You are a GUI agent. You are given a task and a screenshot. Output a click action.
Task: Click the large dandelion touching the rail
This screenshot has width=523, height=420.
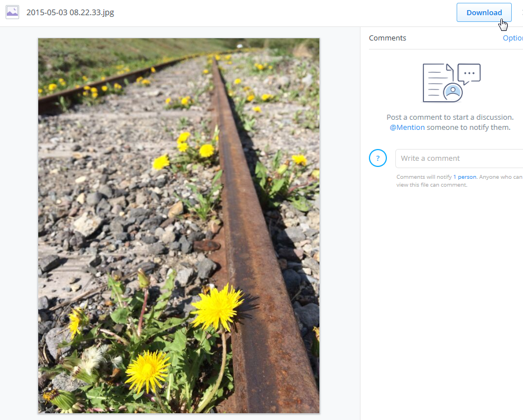(x=217, y=306)
